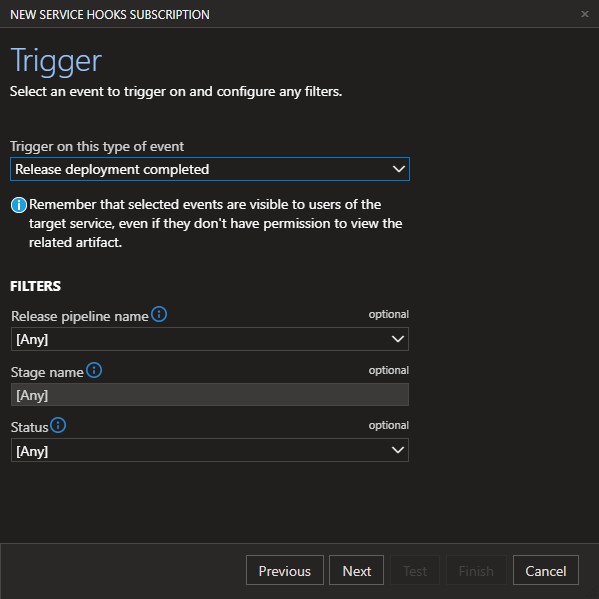Show info tooltip for Stage name

click(94, 370)
